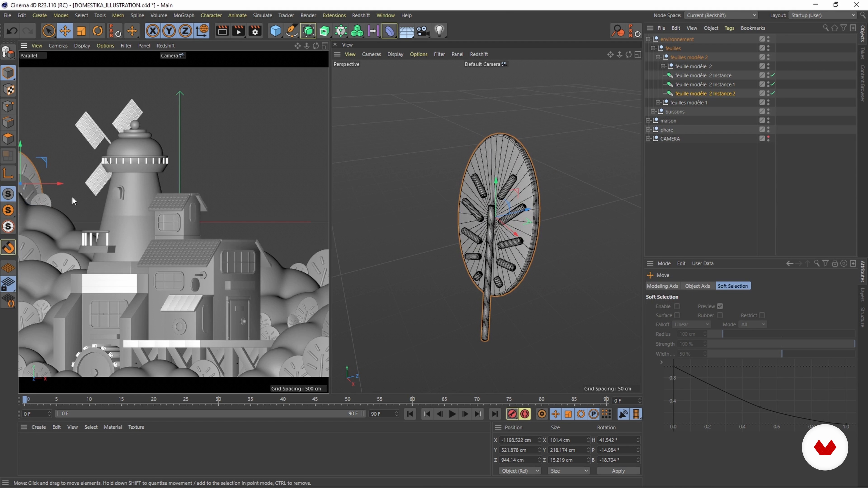Open Cameras menu in Perspective viewport
This screenshot has width=868, height=488.
(x=371, y=54)
